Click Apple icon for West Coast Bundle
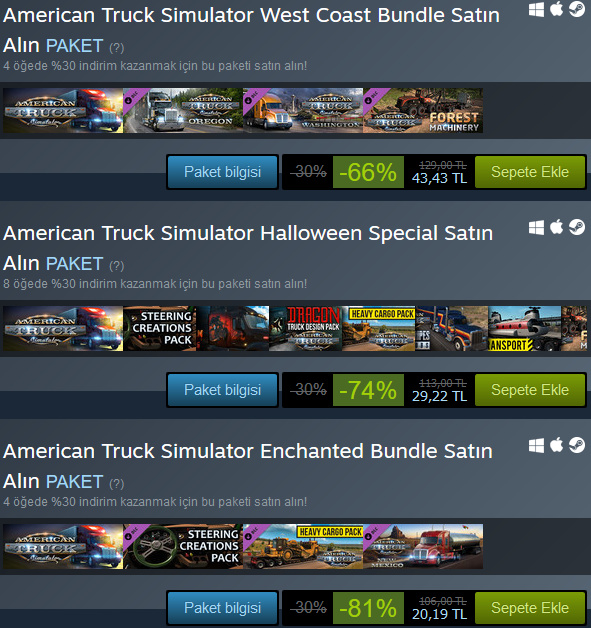Screen dimensions: 591x628 (x=556, y=9)
